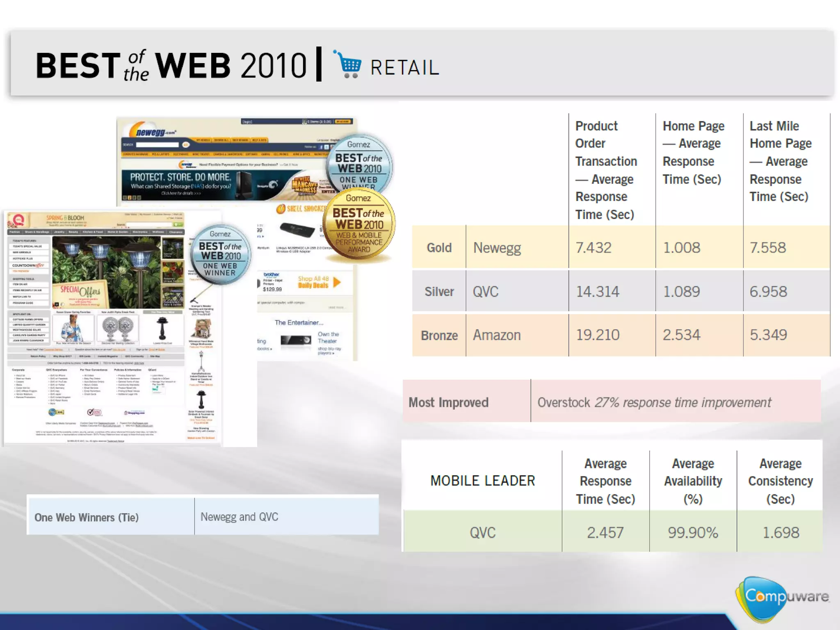This screenshot has width=840, height=630.
Task: Click the MOBILE LEADER heading
Action: pyautogui.click(x=482, y=481)
